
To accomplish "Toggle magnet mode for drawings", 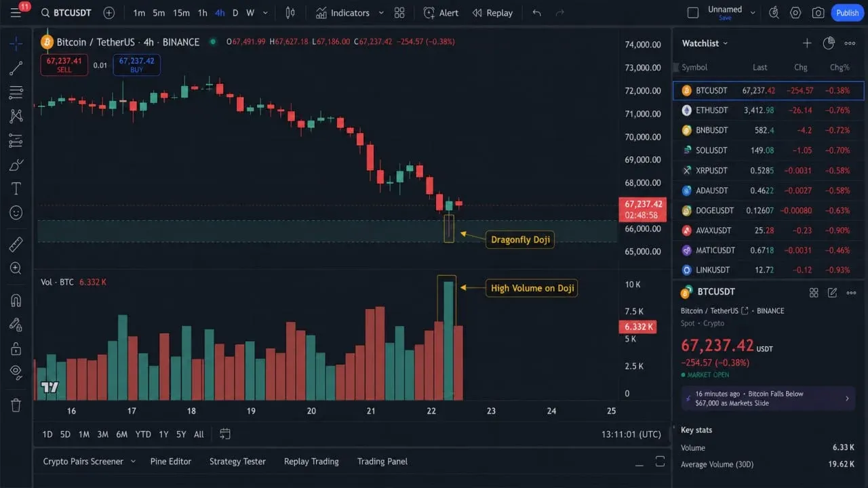I will pos(16,300).
